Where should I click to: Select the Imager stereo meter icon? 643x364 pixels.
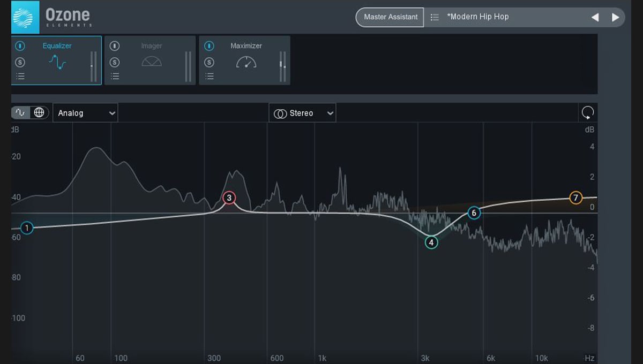(x=152, y=62)
